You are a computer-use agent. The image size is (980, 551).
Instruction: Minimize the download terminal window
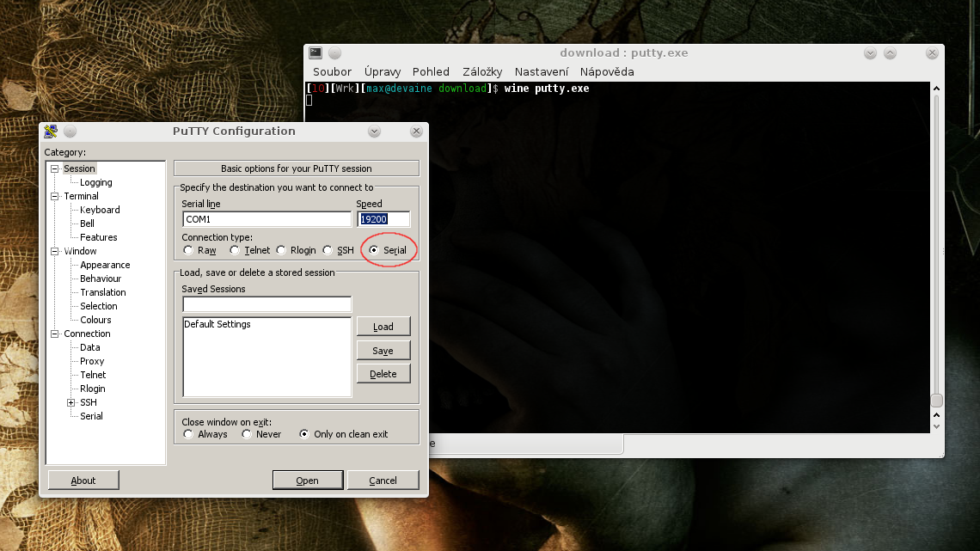(870, 53)
